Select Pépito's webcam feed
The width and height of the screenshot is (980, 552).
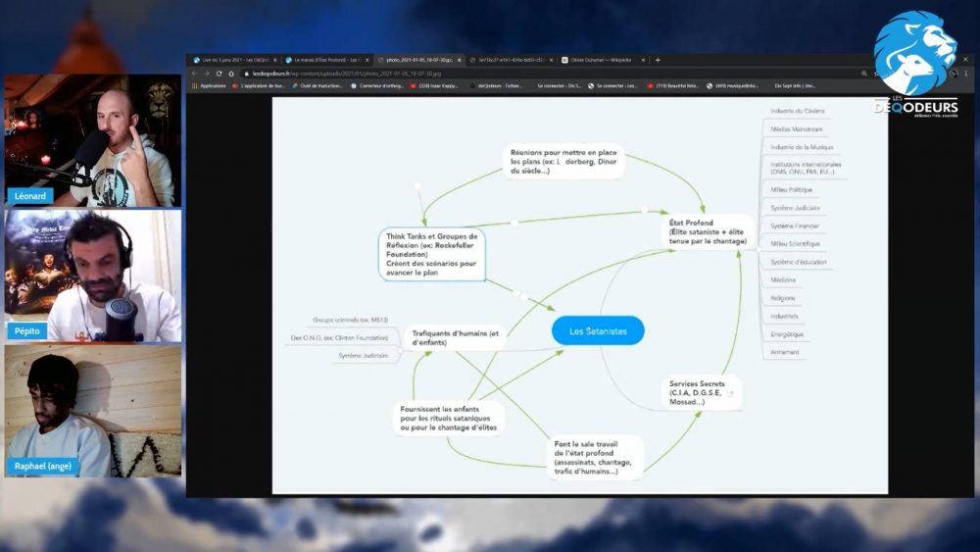92,276
